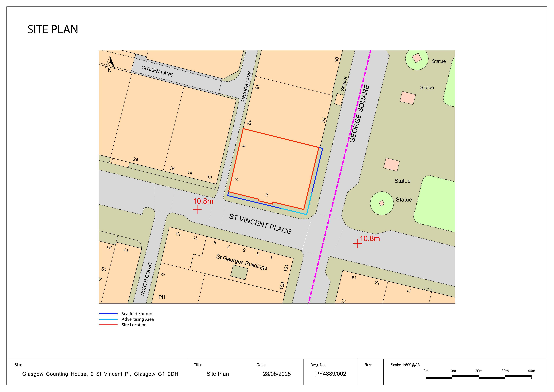Click the Site: field label
This screenshot has height=392, width=554.
tap(18, 365)
